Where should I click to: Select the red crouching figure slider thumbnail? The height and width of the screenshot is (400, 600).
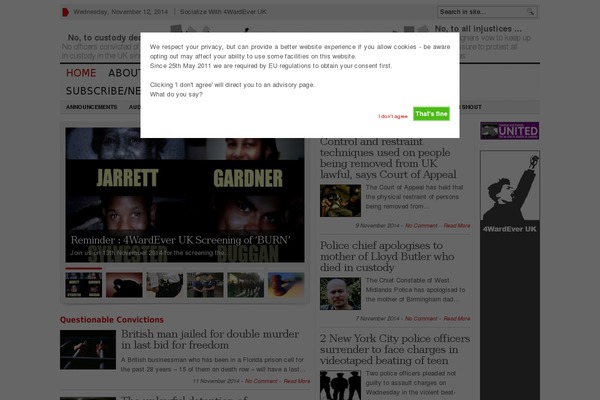tap(124, 285)
